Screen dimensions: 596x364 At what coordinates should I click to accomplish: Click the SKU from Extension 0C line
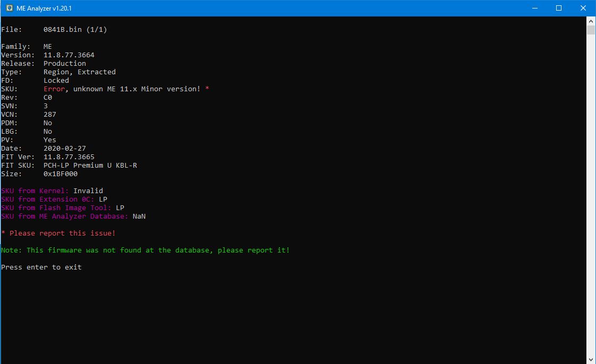(x=54, y=200)
